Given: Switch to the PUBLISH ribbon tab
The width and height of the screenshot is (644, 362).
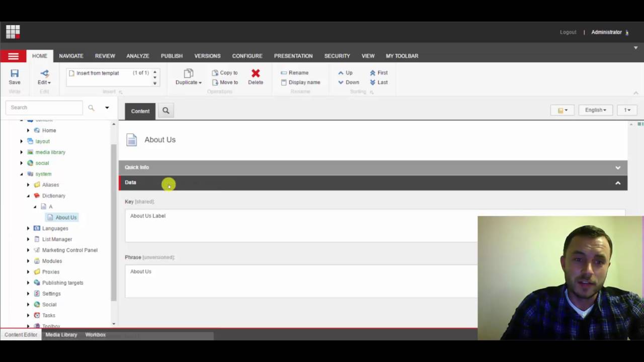Looking at the screenshot, I should pyautogui.click(x=172, y=56).
